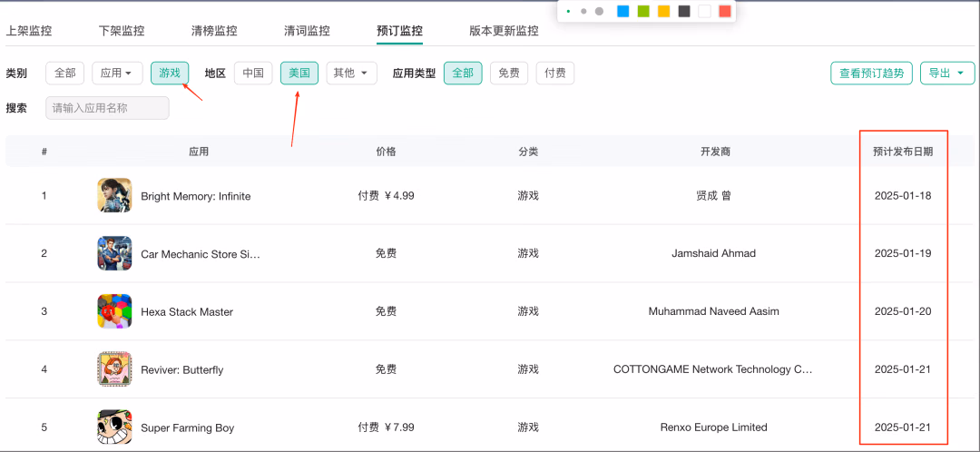This screenshot has width=980, height=452.
Task: Open the 其他 region dropdown
Action: (351, 74)
